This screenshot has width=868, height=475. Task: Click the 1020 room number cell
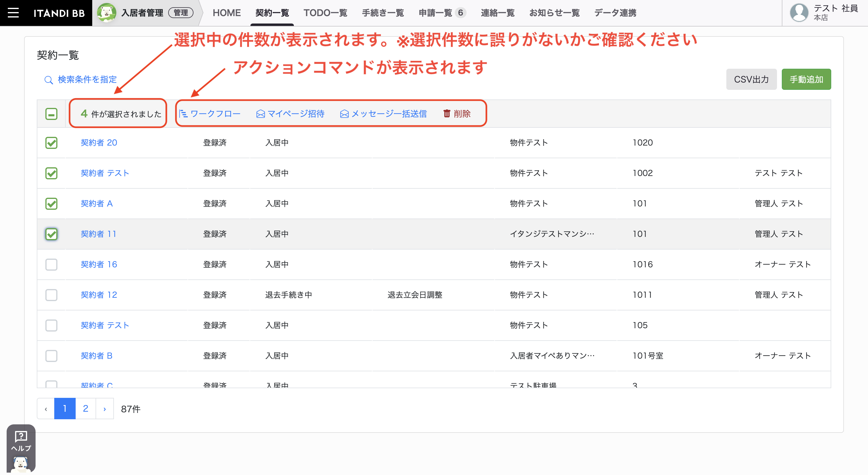coord(643,143)
